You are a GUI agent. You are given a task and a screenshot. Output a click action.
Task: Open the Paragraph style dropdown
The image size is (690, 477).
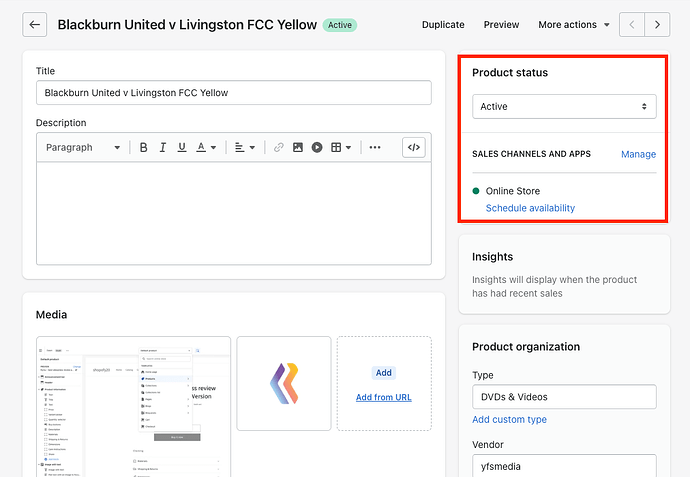click(x=83, y=148)
